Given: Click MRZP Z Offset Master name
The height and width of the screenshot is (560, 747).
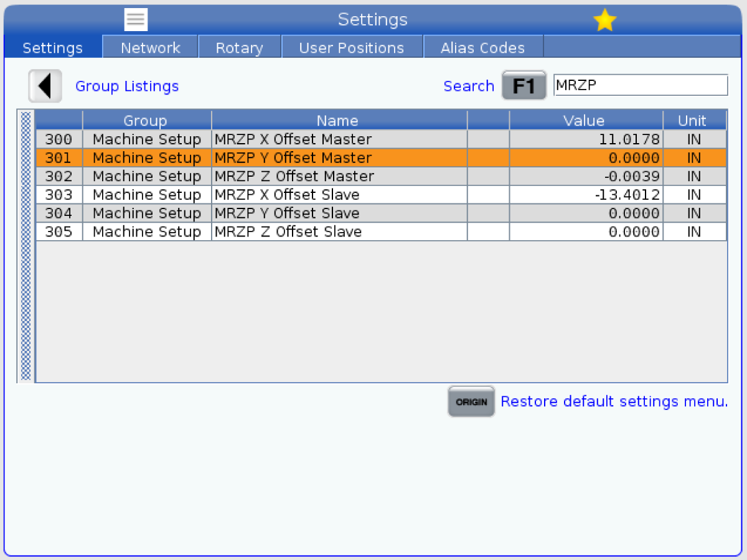Looking at the screenshot, I should (294, 176).
